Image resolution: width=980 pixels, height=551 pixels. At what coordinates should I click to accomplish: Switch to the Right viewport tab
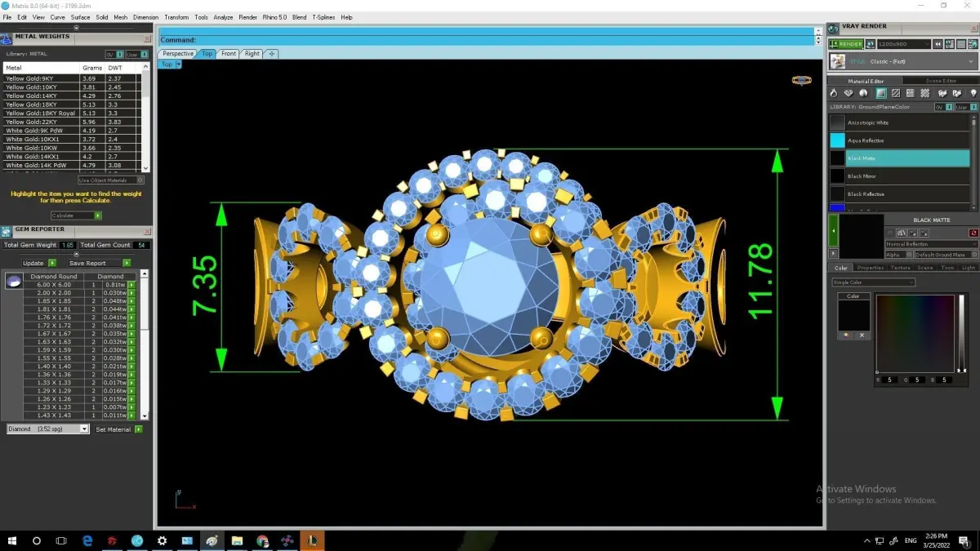(252, 54)
